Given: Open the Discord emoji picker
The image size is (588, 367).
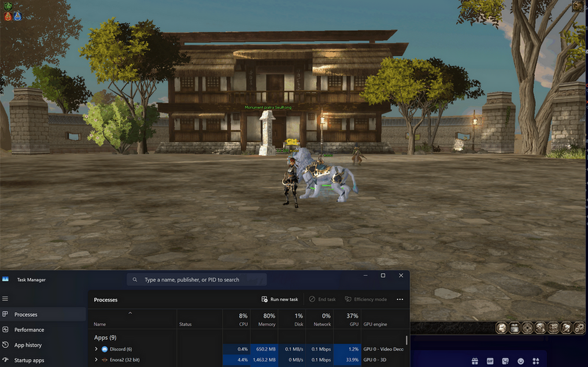Looking at the screenshot, I should [520, 361].
